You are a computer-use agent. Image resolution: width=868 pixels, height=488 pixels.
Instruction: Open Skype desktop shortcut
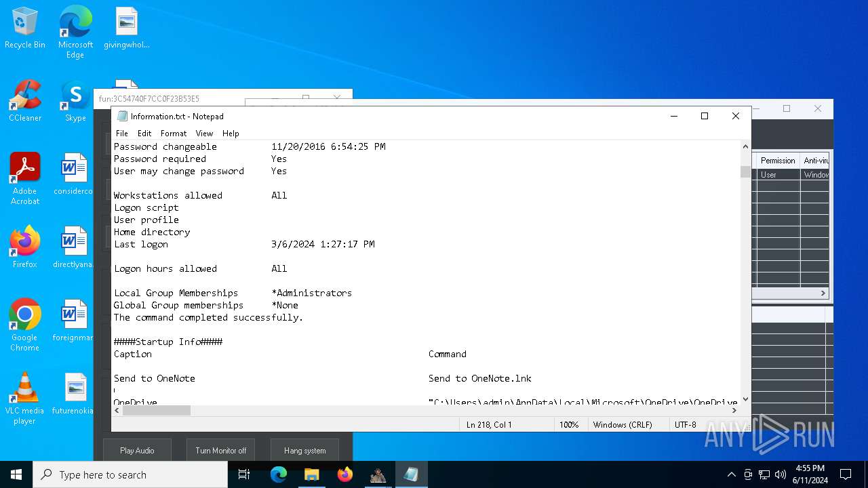click(75, 102)
